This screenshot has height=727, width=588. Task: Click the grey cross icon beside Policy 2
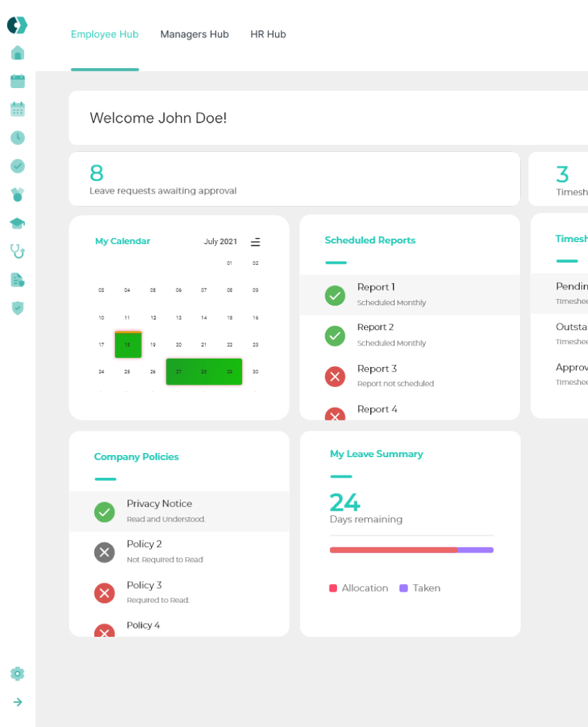pos(105,552)
